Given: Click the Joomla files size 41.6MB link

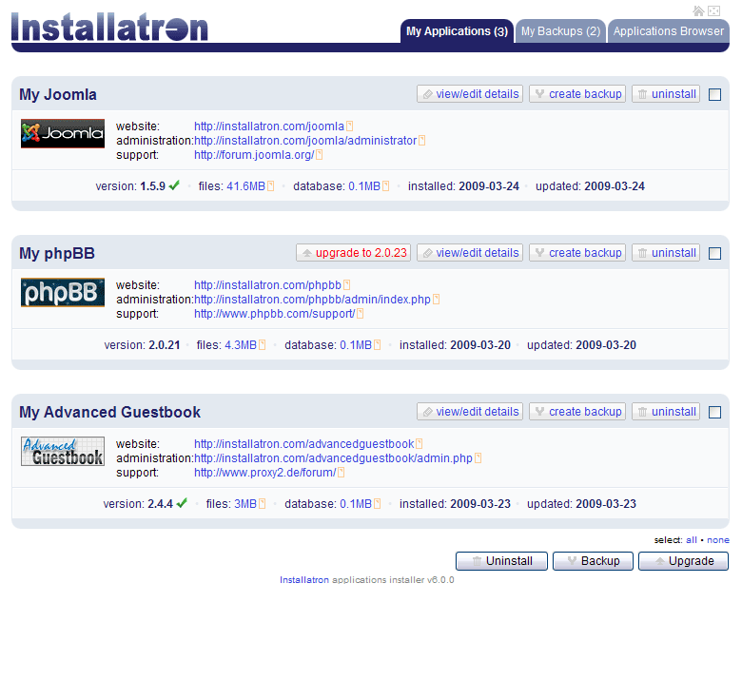Looking at the screenshot, I should click(x=245, y=186).
